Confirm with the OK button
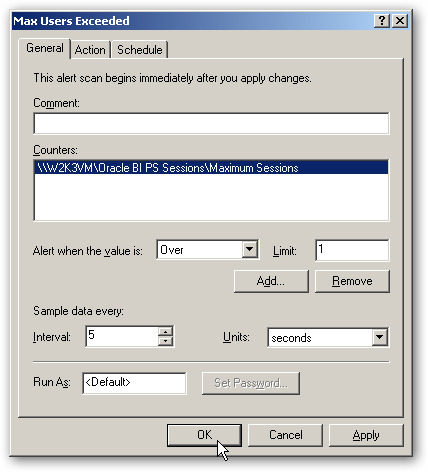Screen dimensions: 428x472 (204, 435)
